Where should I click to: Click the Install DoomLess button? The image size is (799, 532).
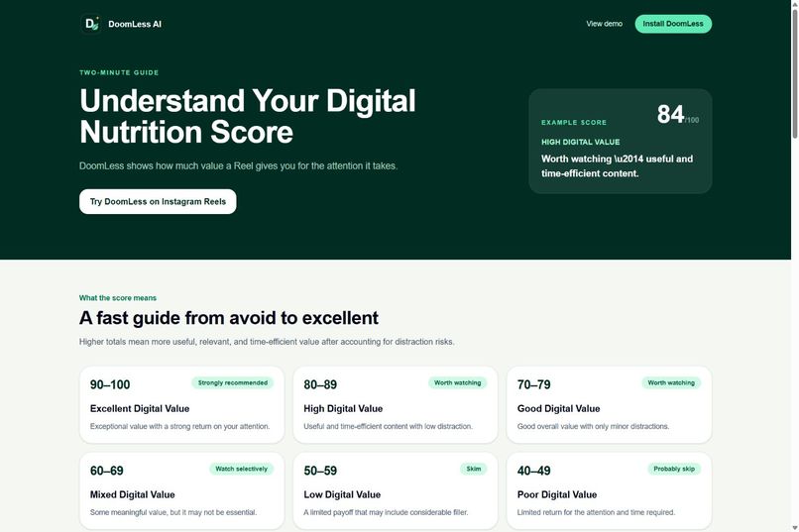pos(673,24)
